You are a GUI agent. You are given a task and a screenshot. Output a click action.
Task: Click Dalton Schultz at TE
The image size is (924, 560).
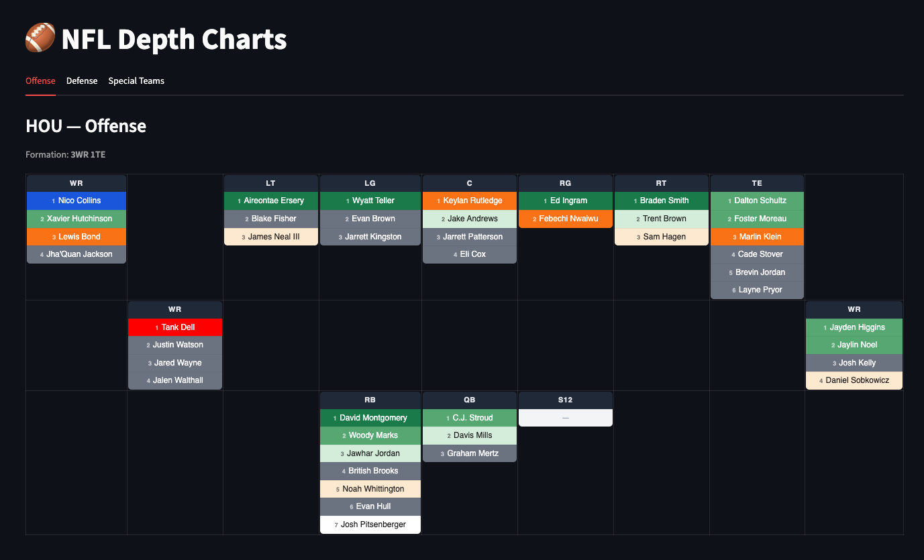coord(757,201)
